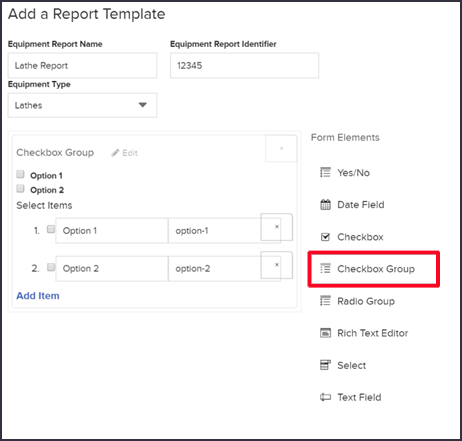The image size is (462, 441).
Task: Click the Checkbox form element icon
Action: (x=325, y=237)
